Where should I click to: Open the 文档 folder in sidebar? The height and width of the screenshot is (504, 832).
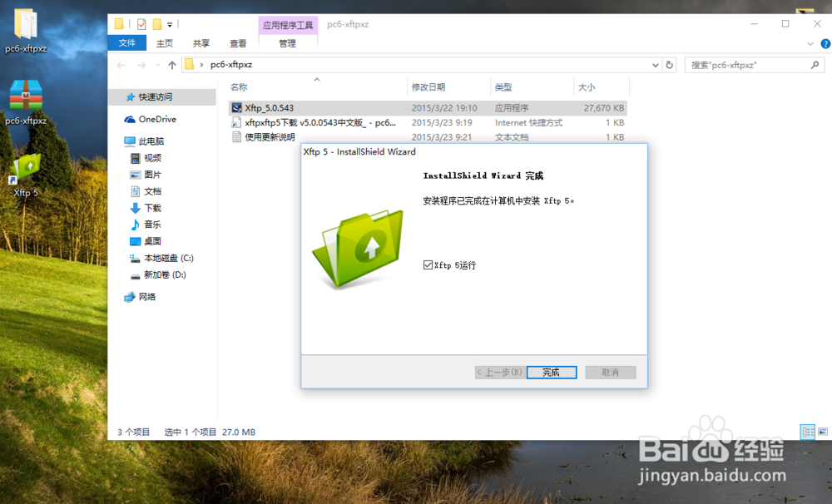pyautogui.click(x=146, y=191)
